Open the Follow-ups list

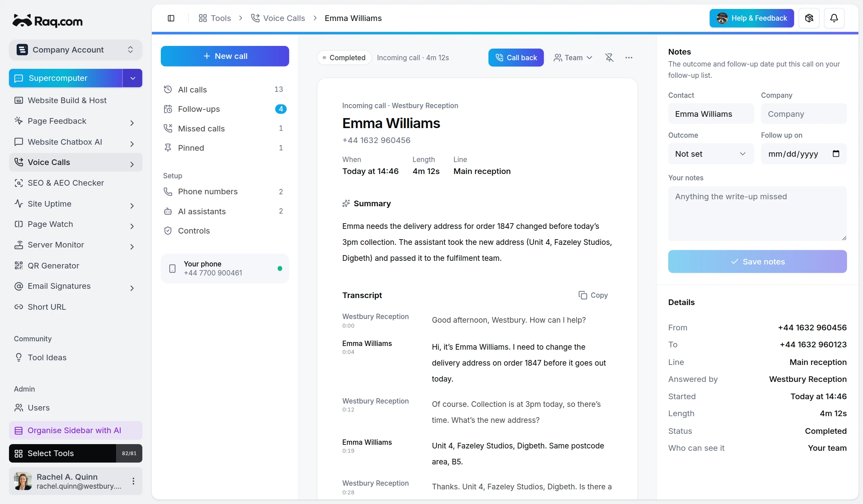225,109
